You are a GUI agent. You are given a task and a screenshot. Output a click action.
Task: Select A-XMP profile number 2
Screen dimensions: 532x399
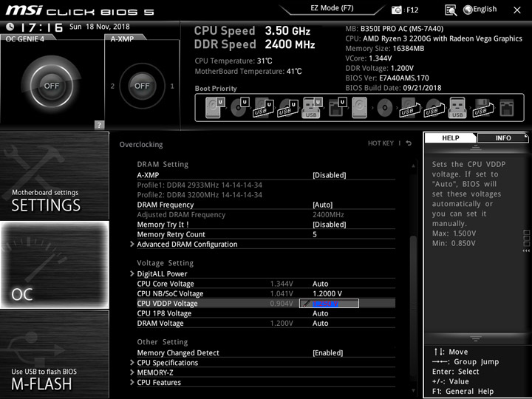click(112, 86)
